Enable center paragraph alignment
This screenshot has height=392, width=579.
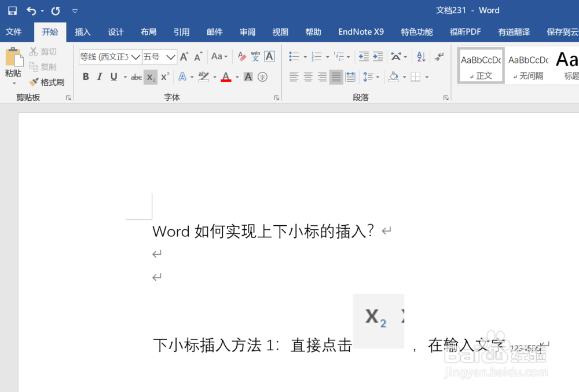coord(308,76)
